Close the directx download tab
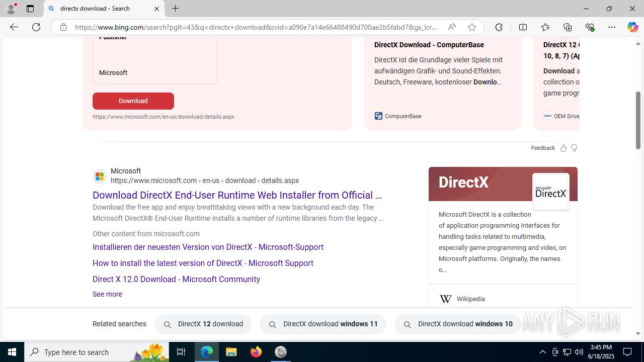Screen dimensions: 644x362 click(x=156, y=9)
